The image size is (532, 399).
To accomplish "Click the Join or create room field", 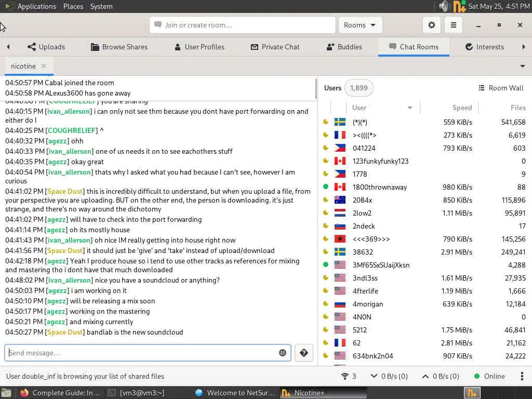I will point(242,25).
